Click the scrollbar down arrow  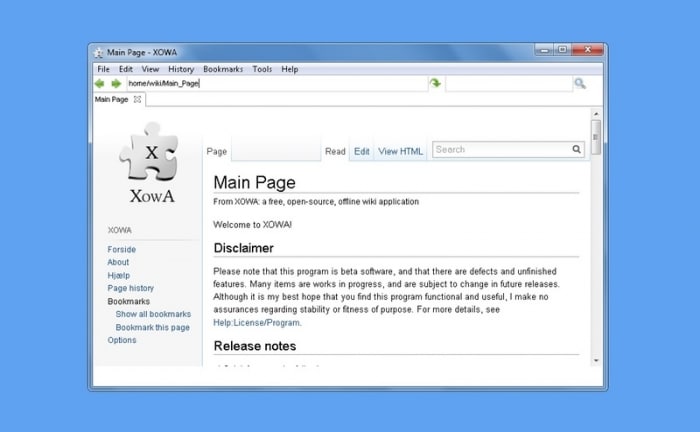click(596, 360)
